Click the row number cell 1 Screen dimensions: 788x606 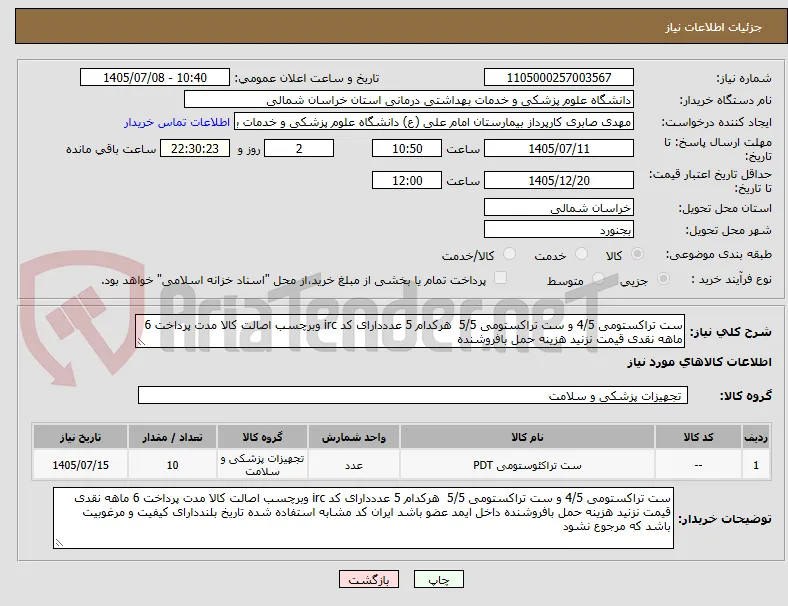point(755,465)
